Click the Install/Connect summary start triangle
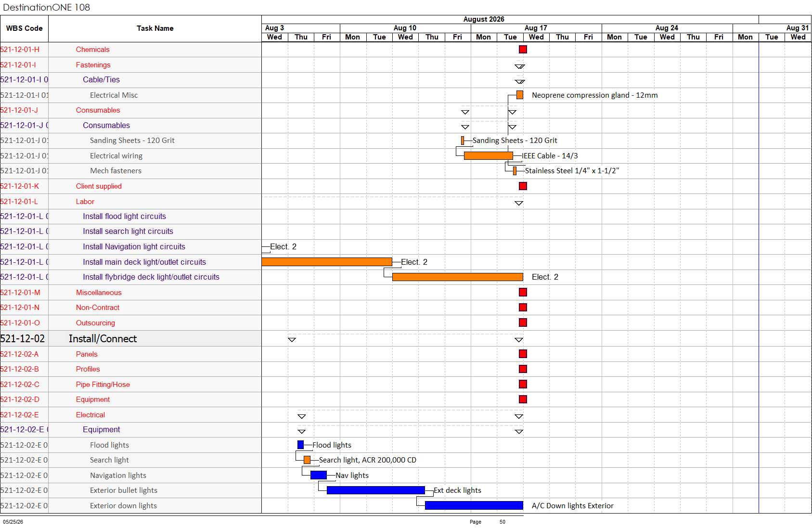Viewport: 812px width, 528px height. click(292, 340)
